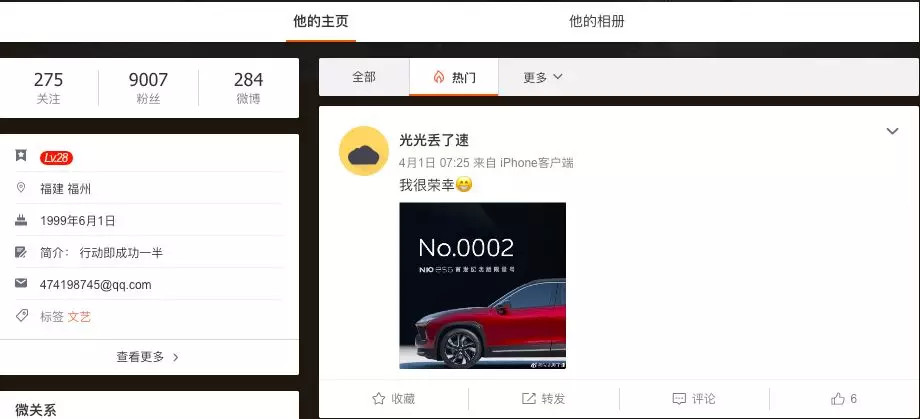Click the yellow cloud avatar icon
This screenshot has height=419, width=920.
click(x=364, y=151)
